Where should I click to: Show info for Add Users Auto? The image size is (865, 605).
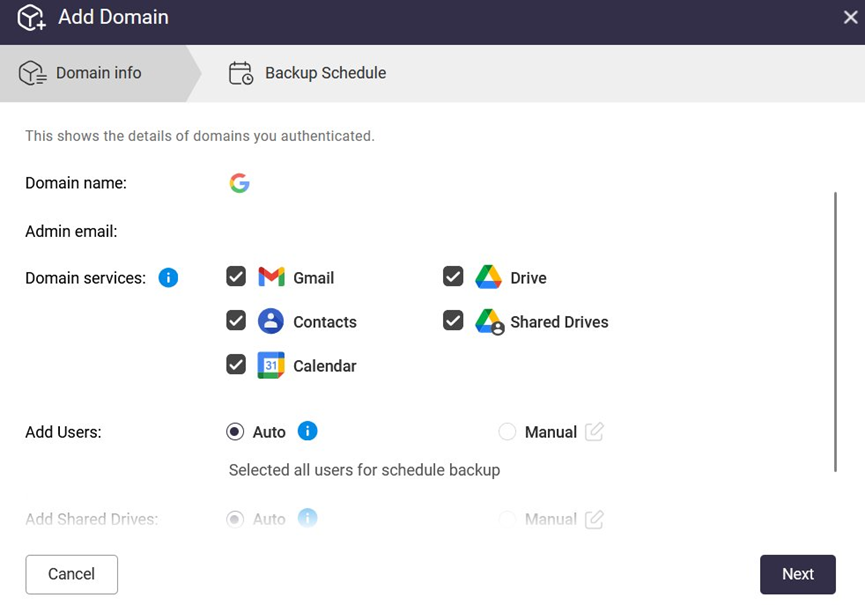(x=308, y=431)
